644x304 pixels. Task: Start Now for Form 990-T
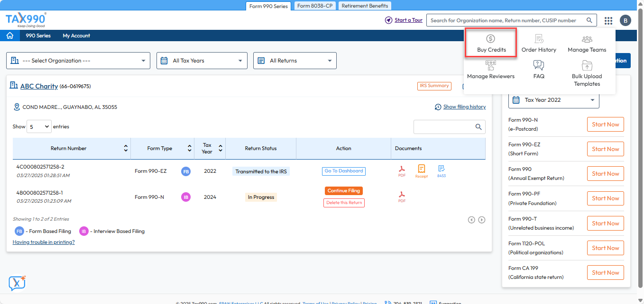(x=606, y=224)
